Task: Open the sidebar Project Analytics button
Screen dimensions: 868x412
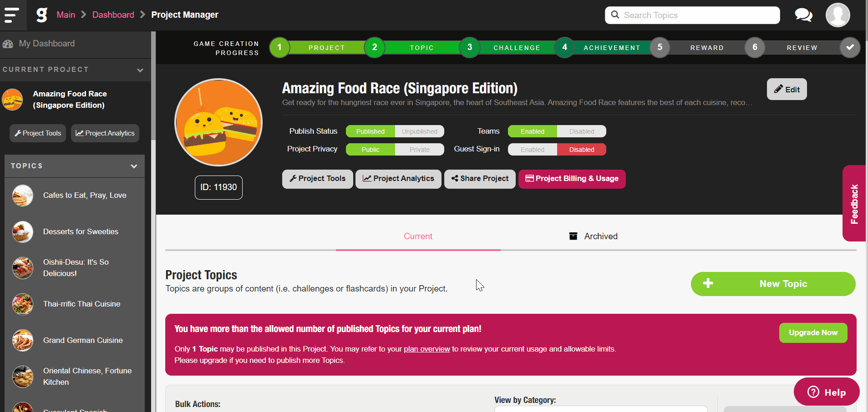Action: pos(105,133)
